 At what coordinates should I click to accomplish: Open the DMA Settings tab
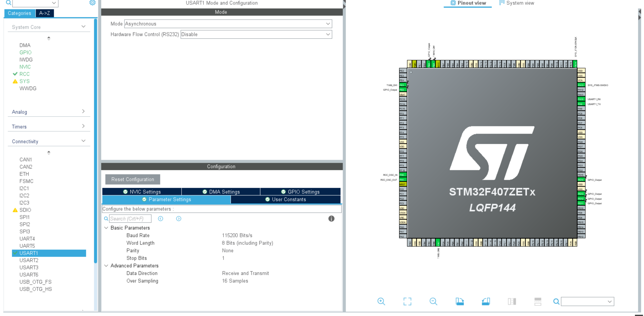click(221, 192)
